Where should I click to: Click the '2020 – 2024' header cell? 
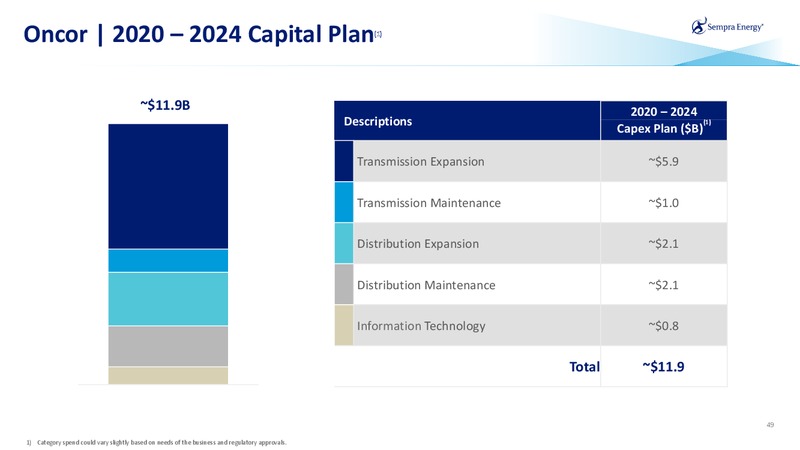[x=663, y=111]
